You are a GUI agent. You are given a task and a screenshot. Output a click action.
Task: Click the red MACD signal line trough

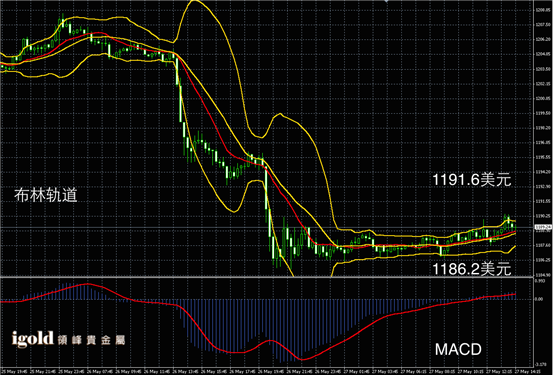click(302, 359)
